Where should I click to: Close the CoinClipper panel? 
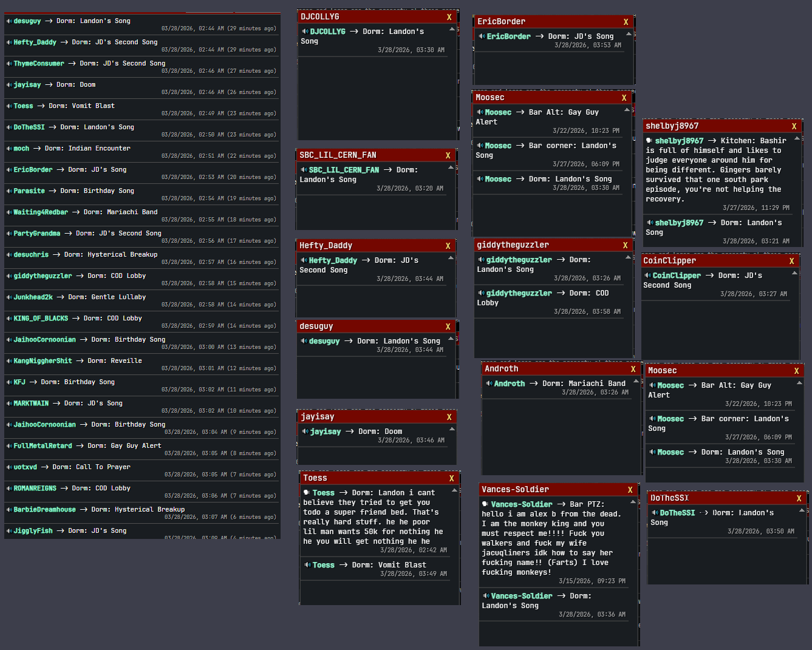[x=792, y=261]
